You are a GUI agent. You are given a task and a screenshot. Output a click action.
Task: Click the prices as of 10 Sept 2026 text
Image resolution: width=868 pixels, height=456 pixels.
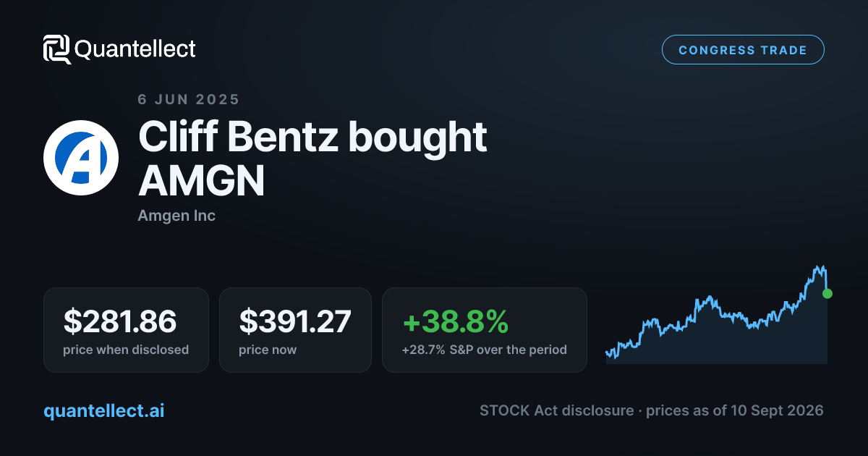click(734, 410)
